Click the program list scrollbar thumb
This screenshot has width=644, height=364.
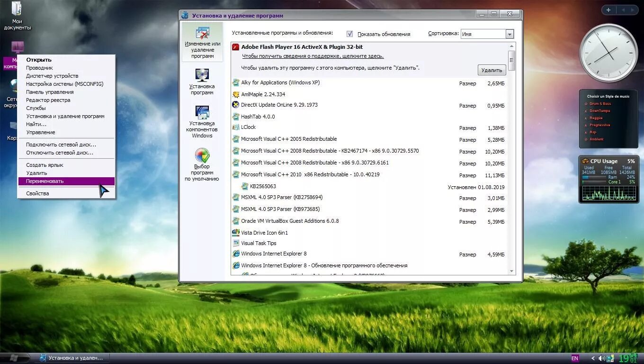pyautogui.click(x=511, y=60)
